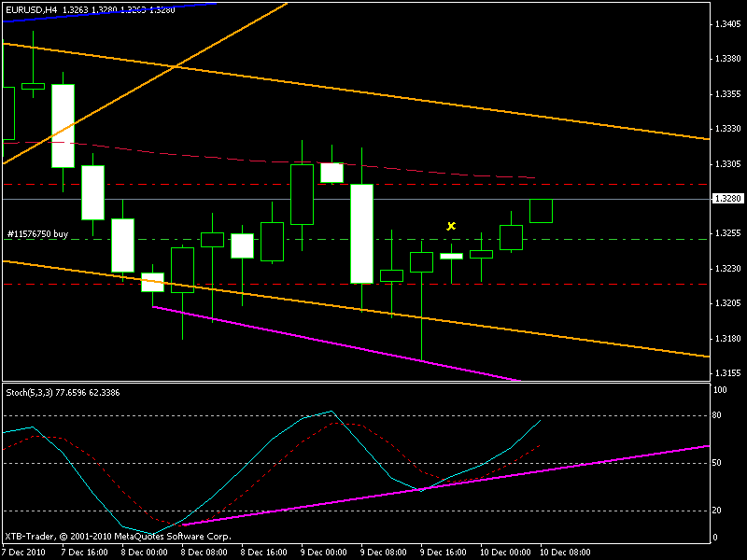This screenshot has height=560, width=747.
Task: Select the lower descending orange channel line
Action: click(357, 309)
